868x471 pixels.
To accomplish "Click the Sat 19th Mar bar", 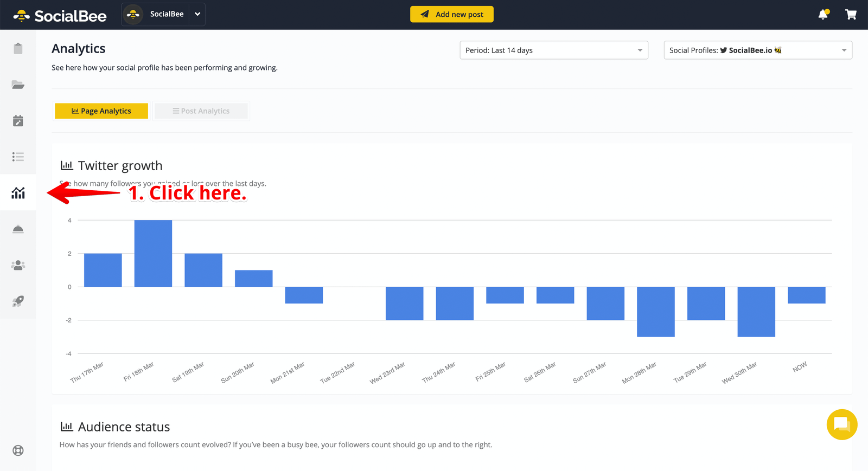I will [x=203, y=270].
